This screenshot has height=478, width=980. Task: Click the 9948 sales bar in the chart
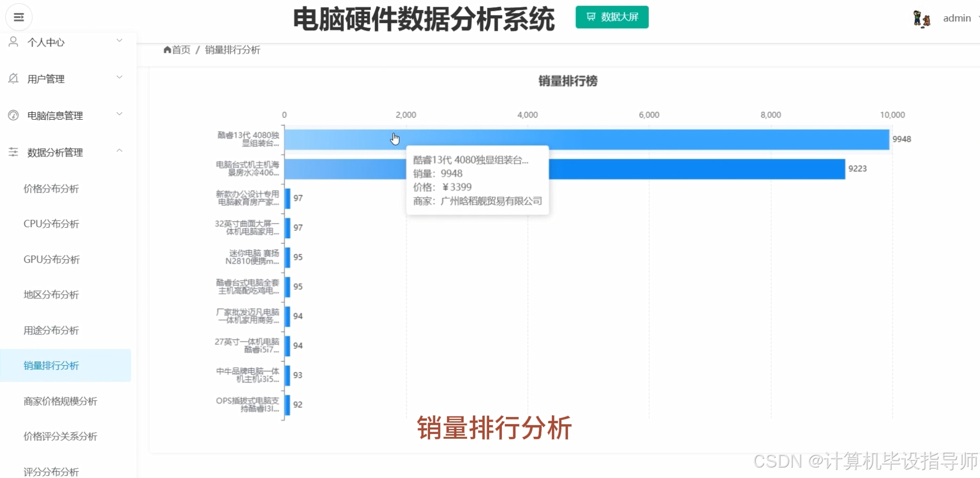(575, 139)
